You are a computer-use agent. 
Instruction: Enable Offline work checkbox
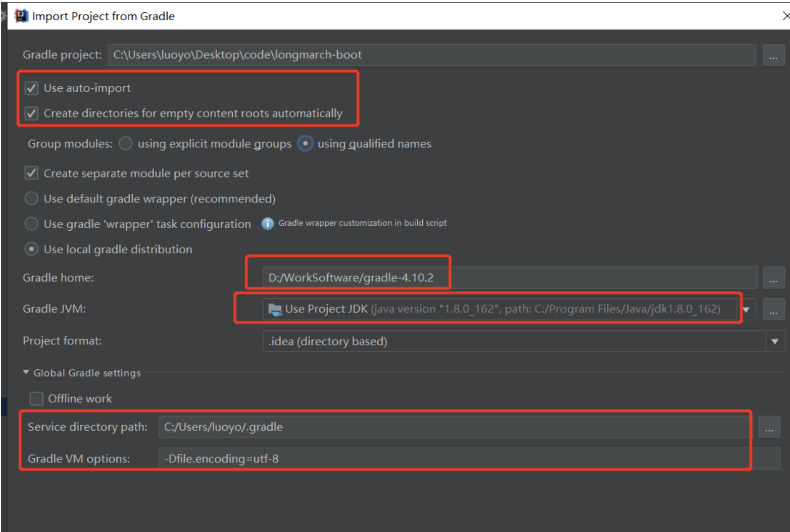36,399
